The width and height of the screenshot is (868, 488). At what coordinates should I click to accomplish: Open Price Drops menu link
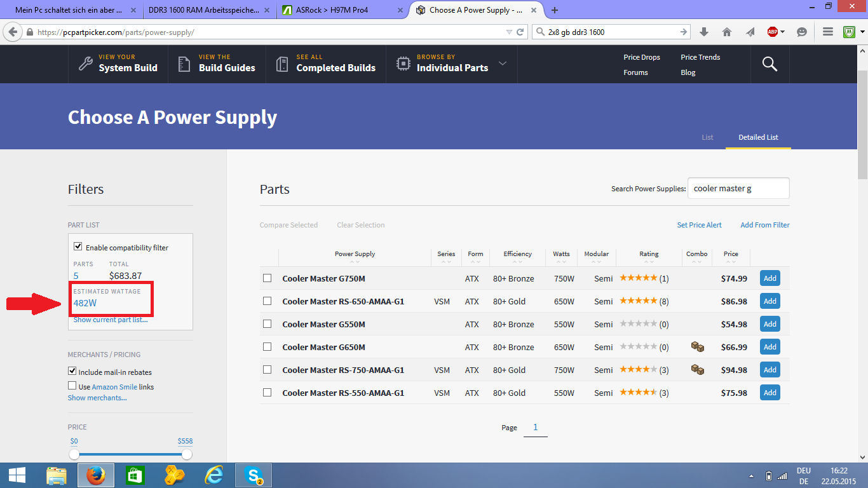[x=642, y=57]
